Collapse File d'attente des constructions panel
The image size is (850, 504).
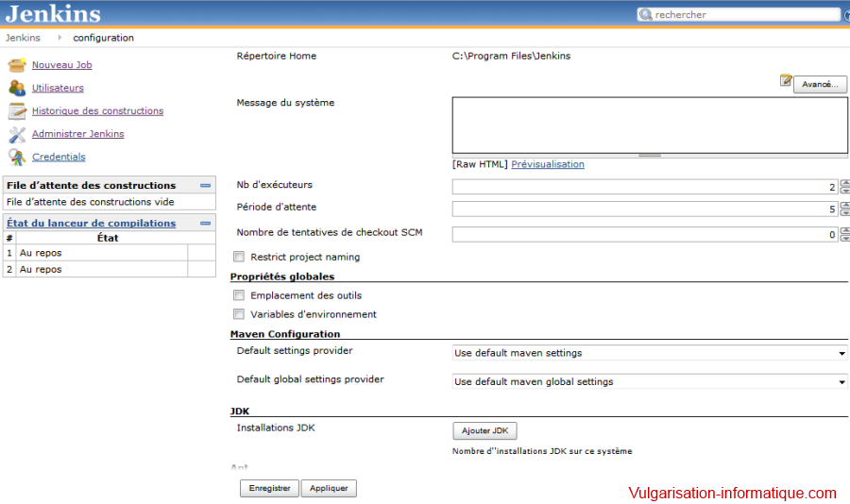point(206,185)
